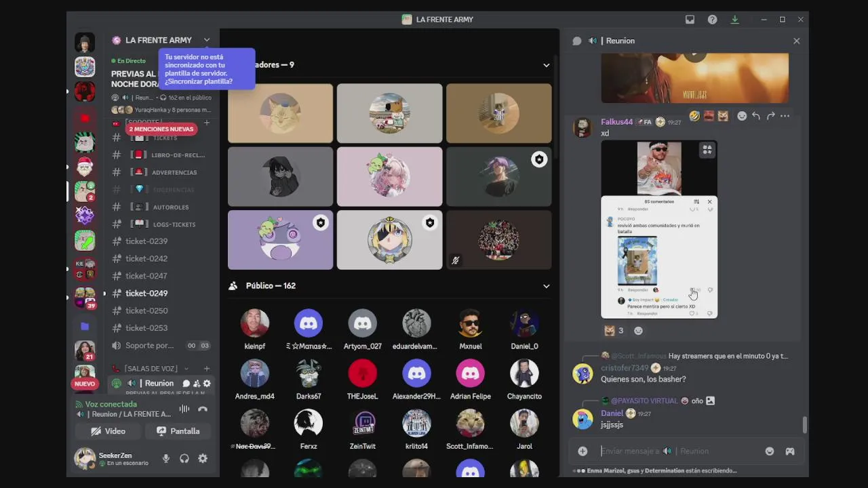
Task: Toggle microphone mute for SeekerZen
Action: [x=165, y=459]
